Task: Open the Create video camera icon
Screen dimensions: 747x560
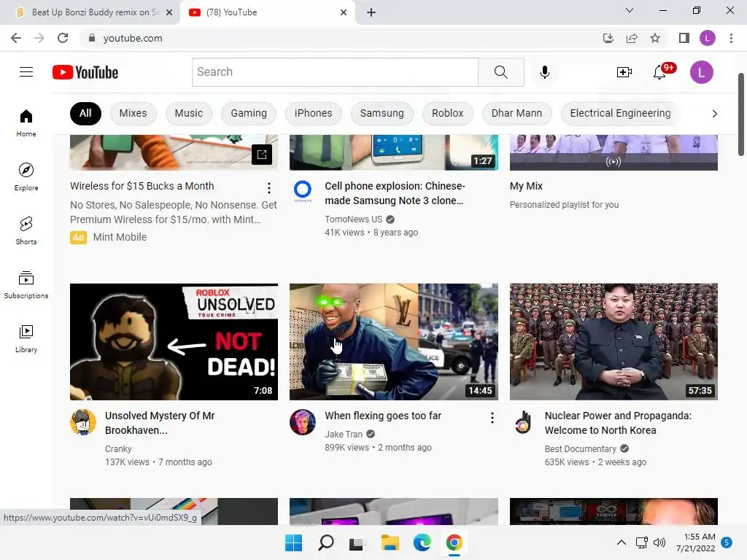Action: [624, 72]
